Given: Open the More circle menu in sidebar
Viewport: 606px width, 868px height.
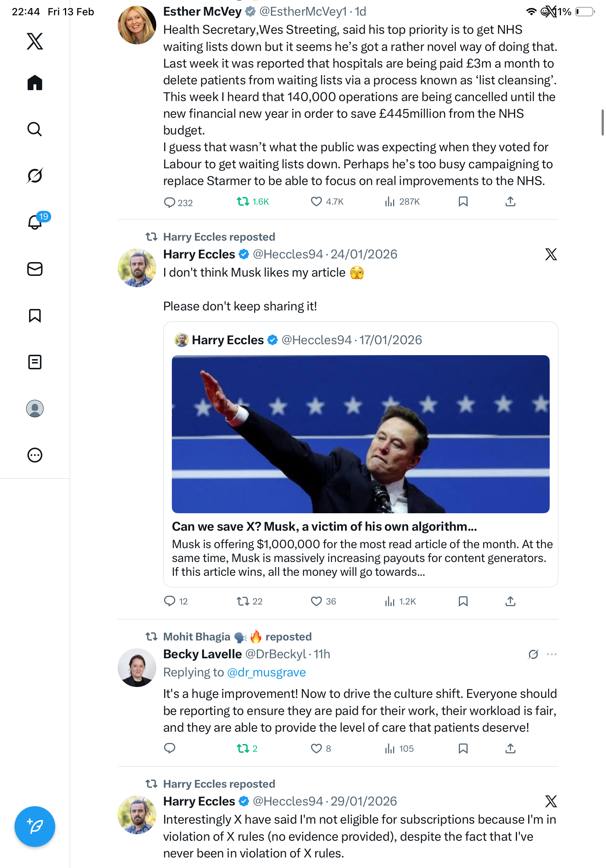Looking at the screenshot, I should [x=35, y=455].
